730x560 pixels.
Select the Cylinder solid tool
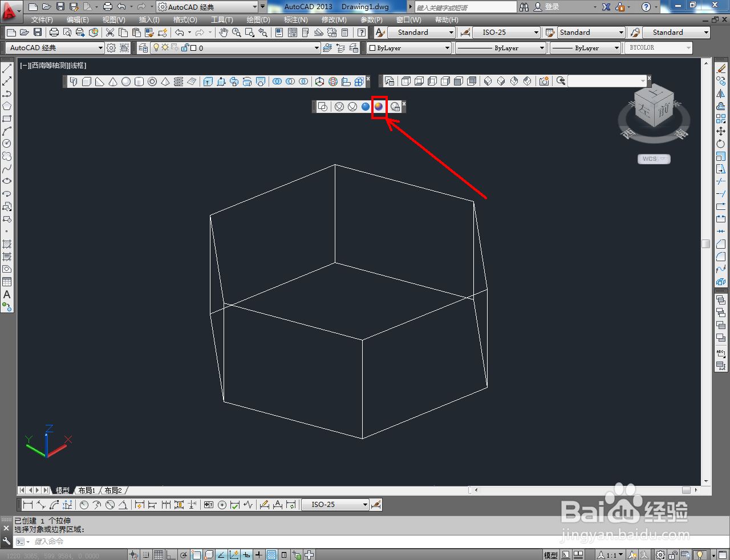[139, 82]
